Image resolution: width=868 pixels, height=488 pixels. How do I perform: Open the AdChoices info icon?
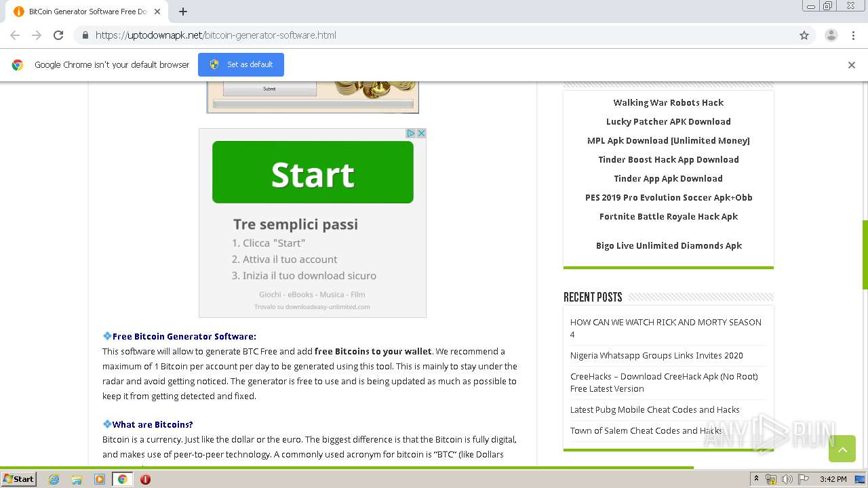(x=411, y=134)
